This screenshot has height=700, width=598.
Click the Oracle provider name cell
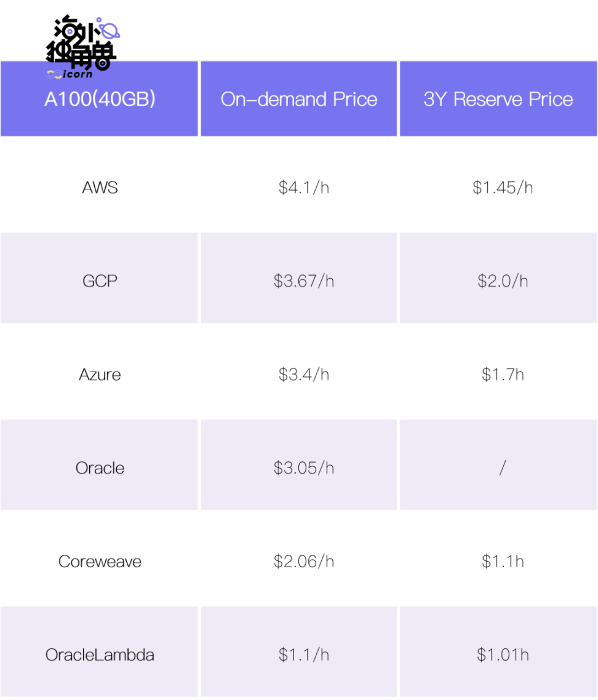point(100,468)
